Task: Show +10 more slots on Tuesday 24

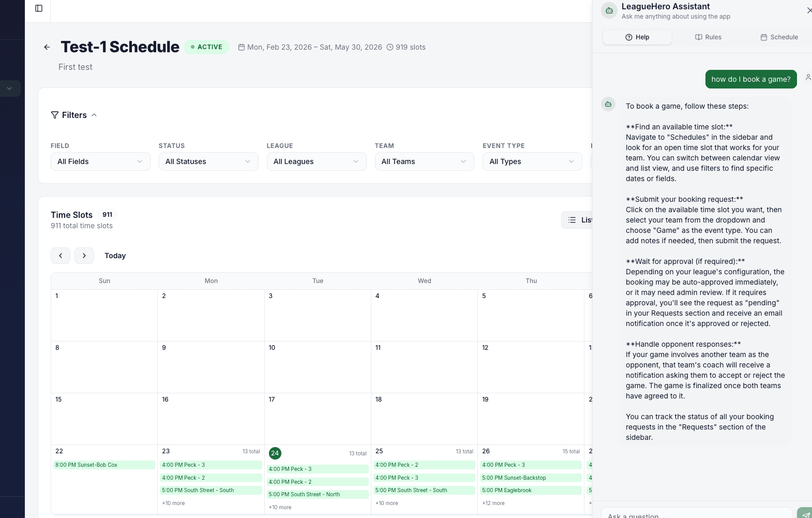Action: coord(280,507)
